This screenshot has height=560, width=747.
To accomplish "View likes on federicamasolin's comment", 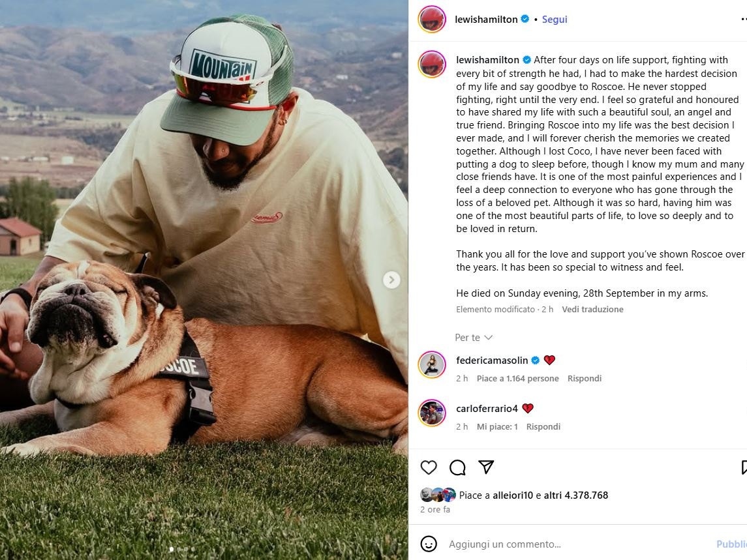I will click(x=517, y=379).
